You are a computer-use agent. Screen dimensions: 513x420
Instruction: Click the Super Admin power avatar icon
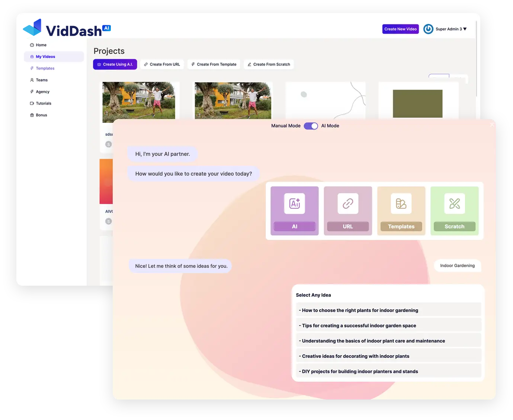428,29
